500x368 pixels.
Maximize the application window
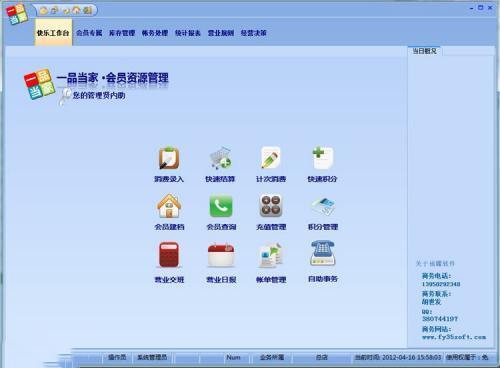point(480,8)
